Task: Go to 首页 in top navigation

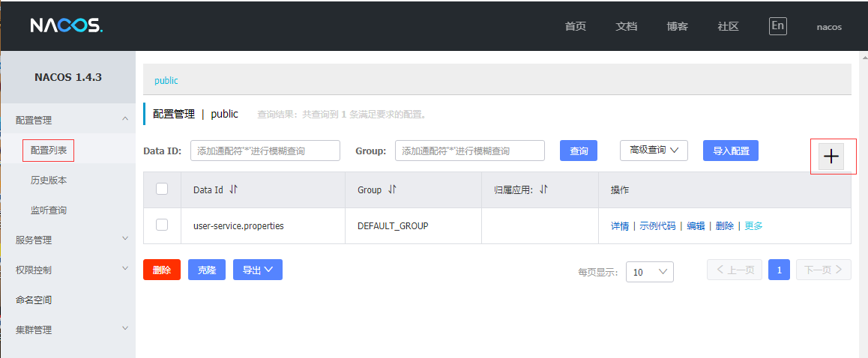Action: (575, 26)
